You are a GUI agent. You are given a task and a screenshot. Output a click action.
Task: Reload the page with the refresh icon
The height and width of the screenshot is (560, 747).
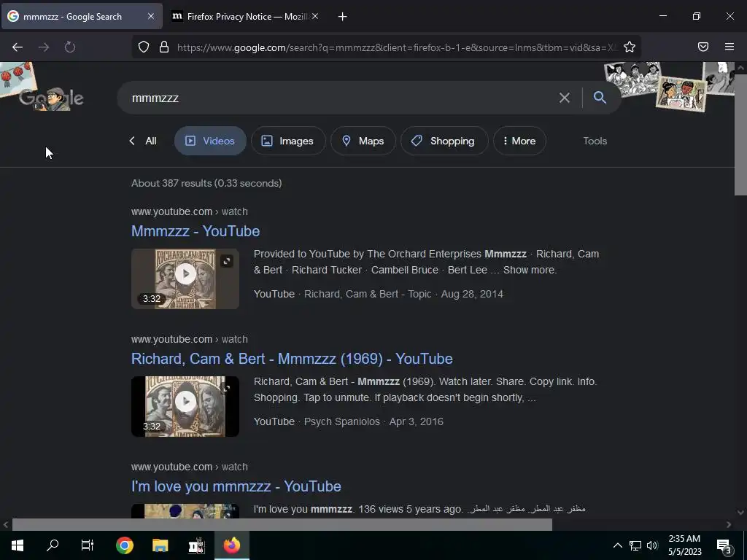click(x=70, y=47)
